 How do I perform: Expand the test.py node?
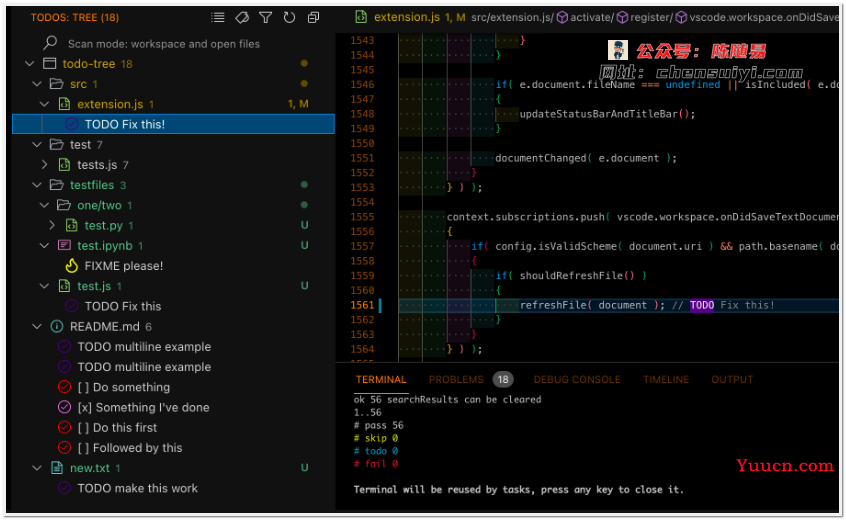[x=52, y=225]
